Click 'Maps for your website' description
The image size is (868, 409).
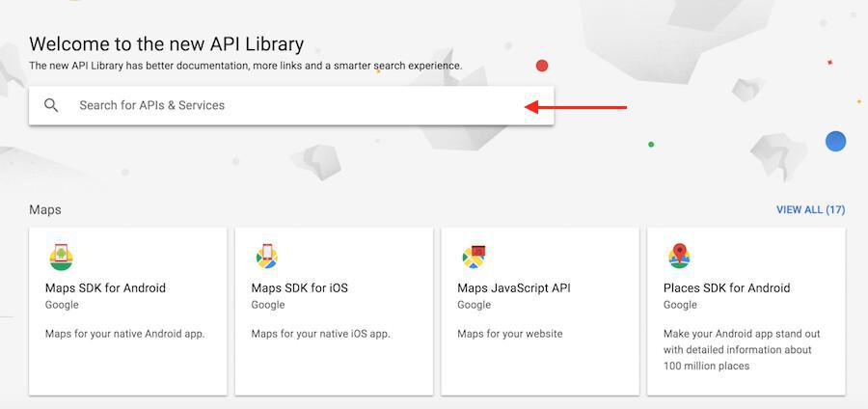pos(509,334)
